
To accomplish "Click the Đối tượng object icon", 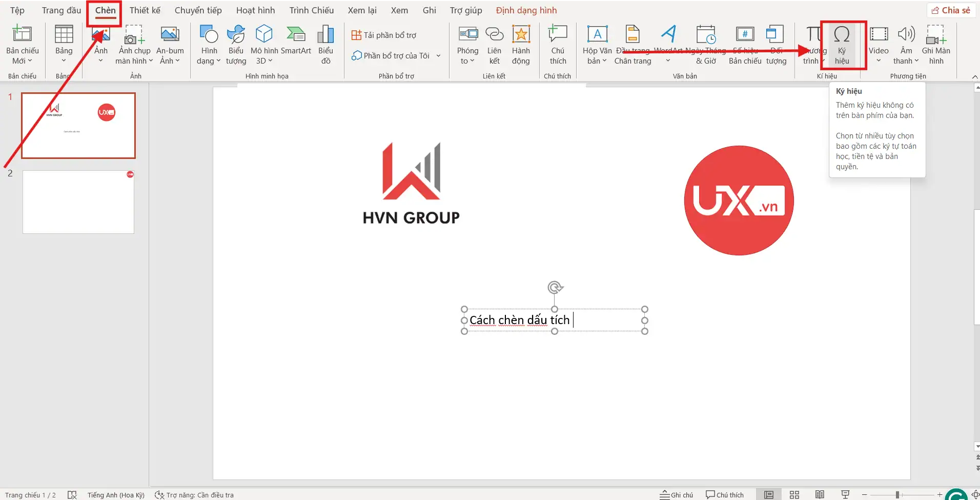I will 775,34.
